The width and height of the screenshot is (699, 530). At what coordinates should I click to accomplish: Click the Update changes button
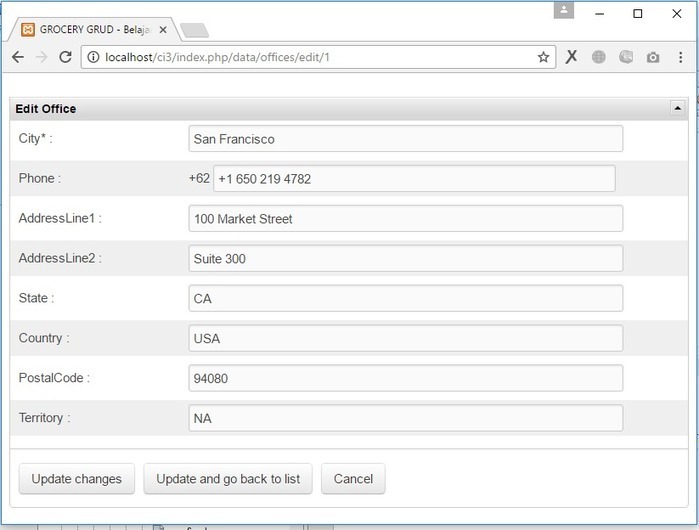click(x=76, y=479)
